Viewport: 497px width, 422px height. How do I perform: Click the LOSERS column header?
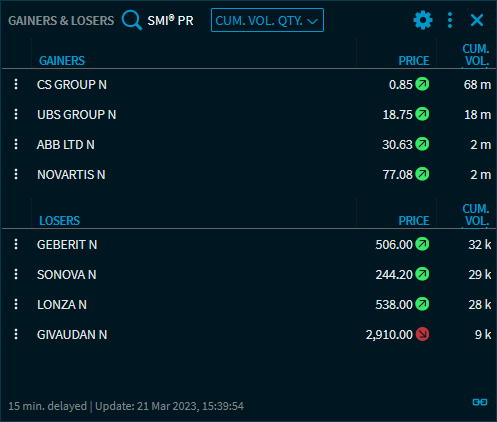59,221
